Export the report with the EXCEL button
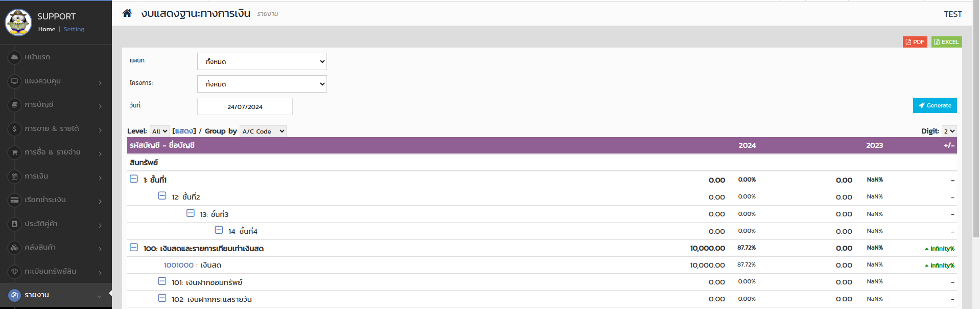Screen dimensions: 980x309 946,42
